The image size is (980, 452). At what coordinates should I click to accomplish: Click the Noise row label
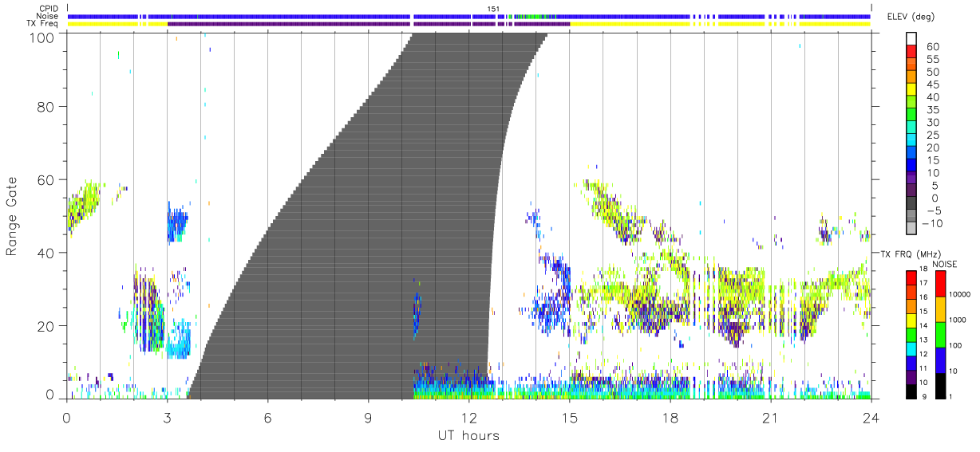click(48, 16)
